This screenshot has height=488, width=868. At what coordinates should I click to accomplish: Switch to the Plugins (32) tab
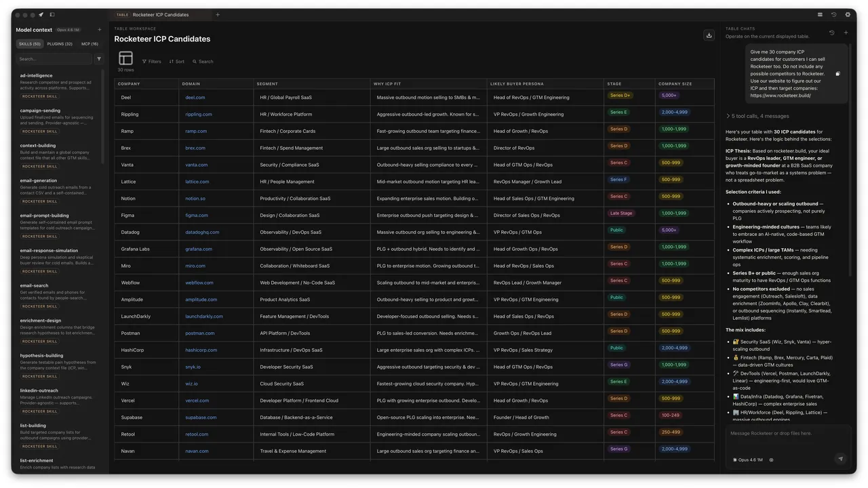coord(60,44)
